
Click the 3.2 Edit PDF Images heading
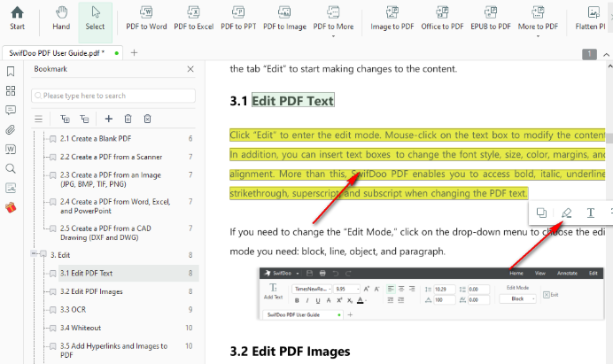pyautogui.click(x=290, y=351)
